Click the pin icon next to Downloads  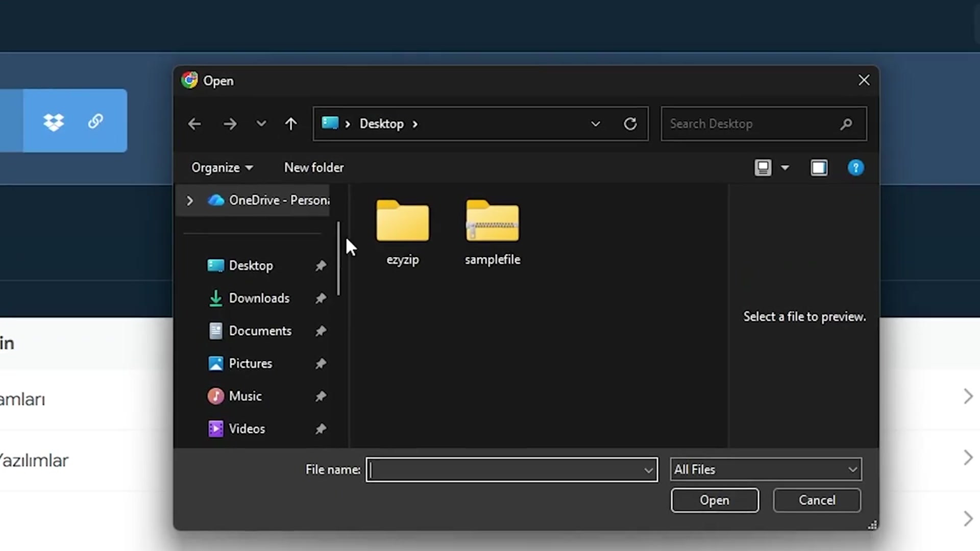(x=321, y=298)
